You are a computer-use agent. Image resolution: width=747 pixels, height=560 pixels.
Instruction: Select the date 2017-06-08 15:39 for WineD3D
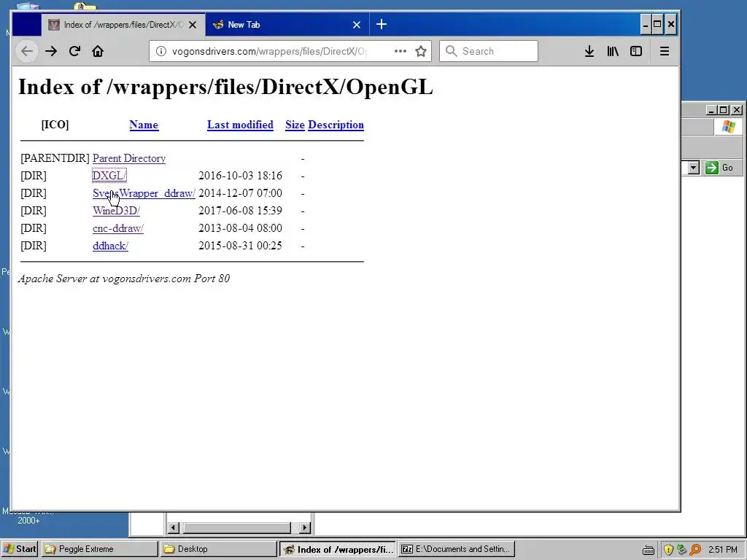(x=240, y=211)
